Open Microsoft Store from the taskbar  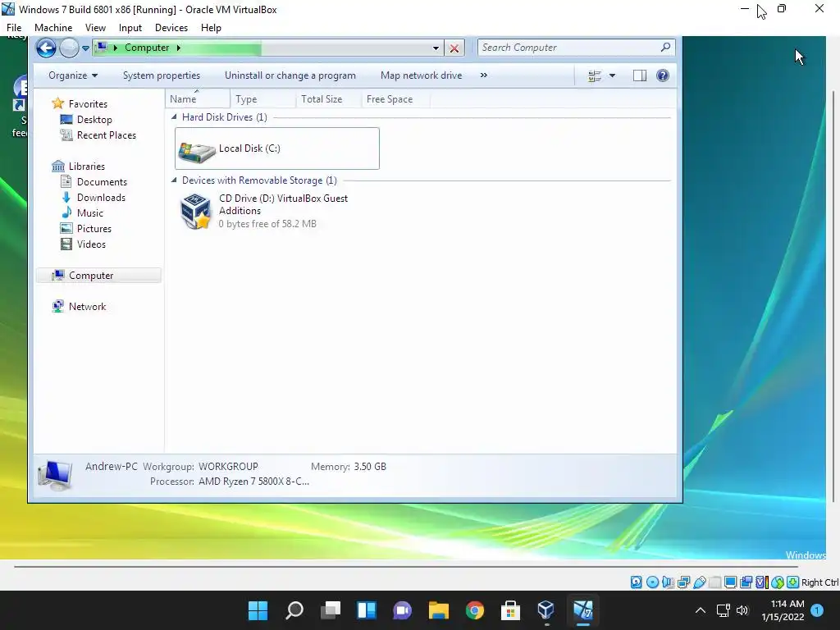pyautogui.click(x=510, y=610)
